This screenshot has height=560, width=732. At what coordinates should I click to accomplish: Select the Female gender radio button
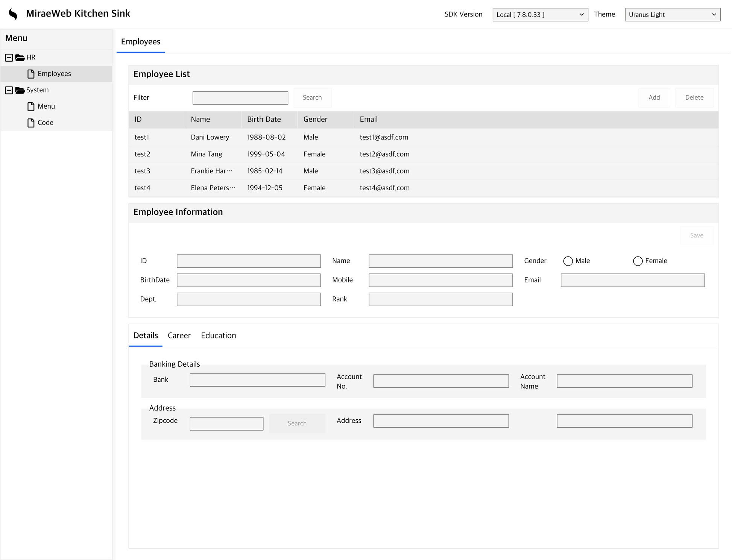(638, 261)
